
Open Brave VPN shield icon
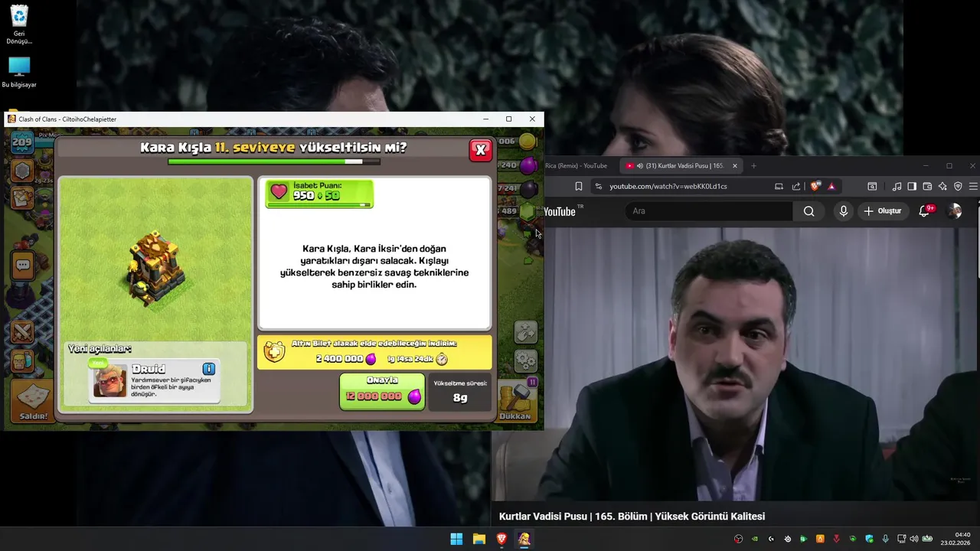tap(958, 186)
